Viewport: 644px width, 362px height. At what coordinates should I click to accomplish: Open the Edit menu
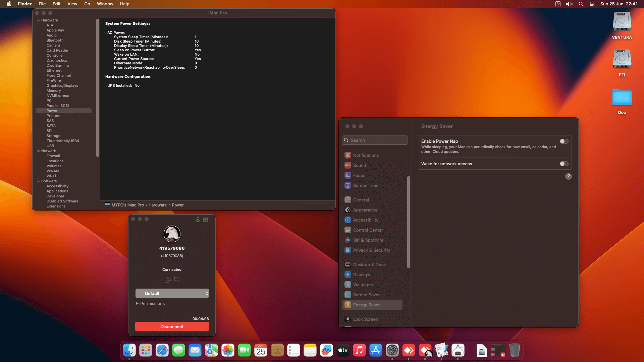56,4
